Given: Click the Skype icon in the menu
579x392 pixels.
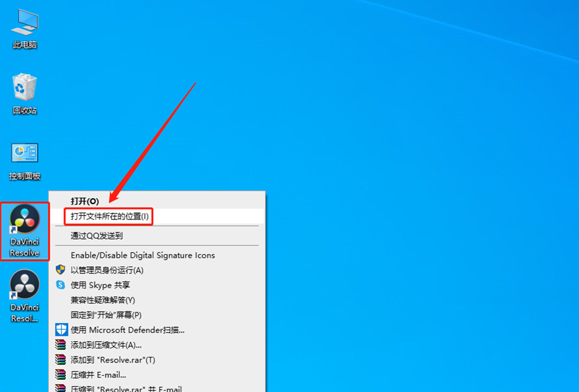Looking at the screenshot, I should click(x=60, y=284).
